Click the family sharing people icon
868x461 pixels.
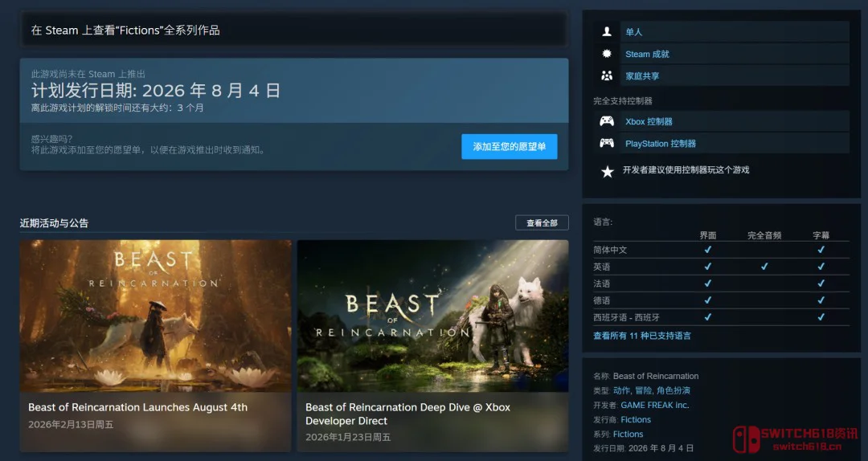click(607, 75)
